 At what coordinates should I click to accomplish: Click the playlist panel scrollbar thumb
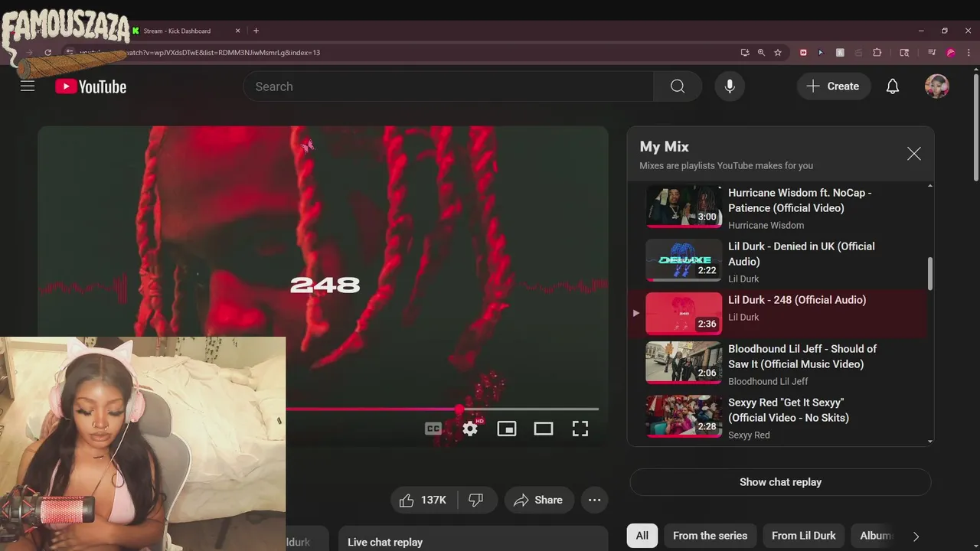[x=930, y=273]
